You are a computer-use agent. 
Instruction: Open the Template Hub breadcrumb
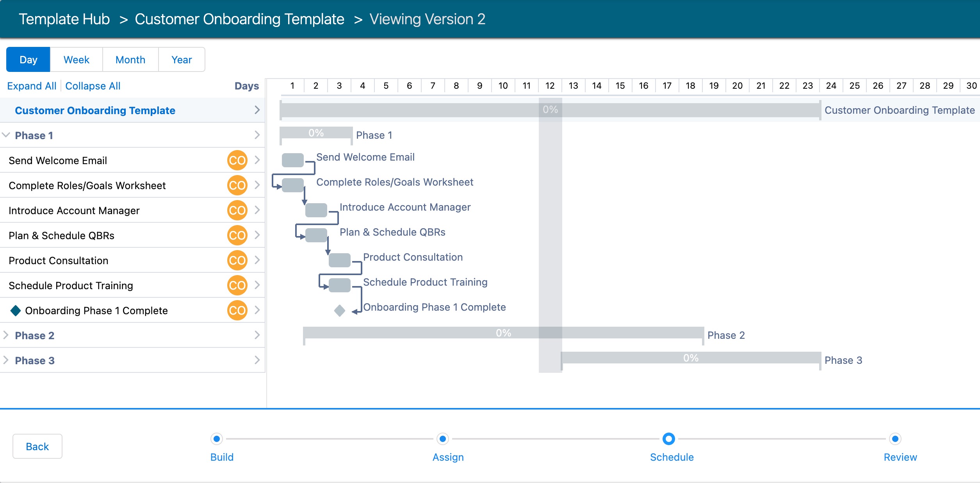[x=64, y=19]
